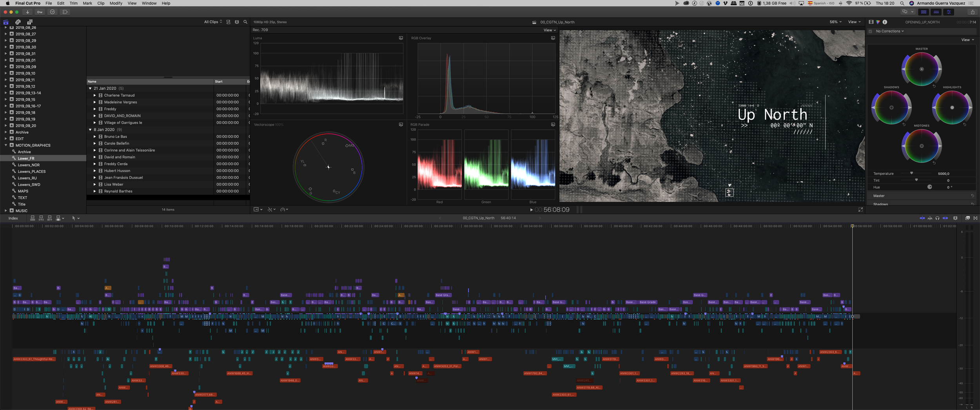Viewport: 980px width, 410px height.
Task: Toggle the No Corrections checkbox
Action: (871, 31)
